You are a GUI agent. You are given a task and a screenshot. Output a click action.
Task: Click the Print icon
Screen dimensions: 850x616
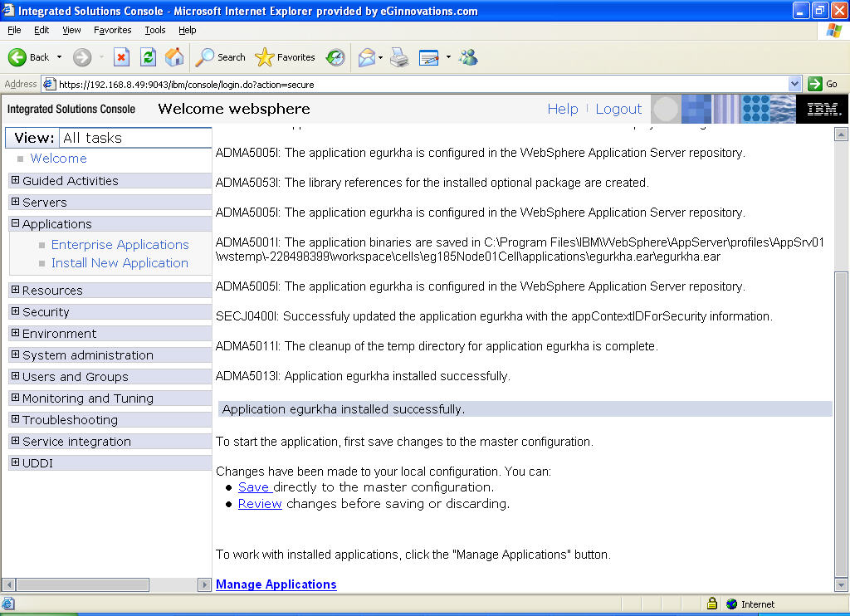point(399,57)
